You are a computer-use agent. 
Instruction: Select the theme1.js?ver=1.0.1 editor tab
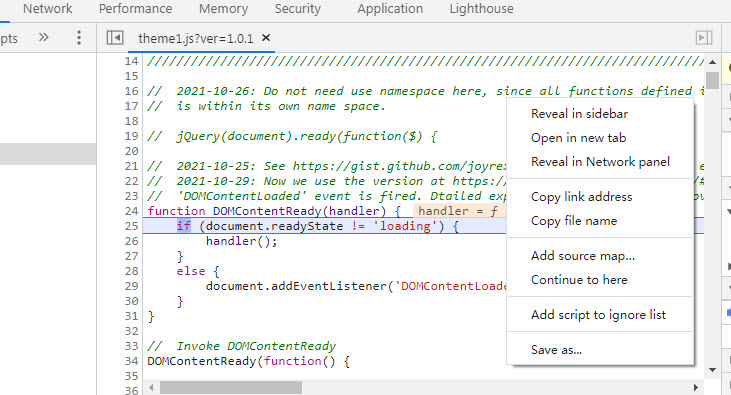coord(195,38)
